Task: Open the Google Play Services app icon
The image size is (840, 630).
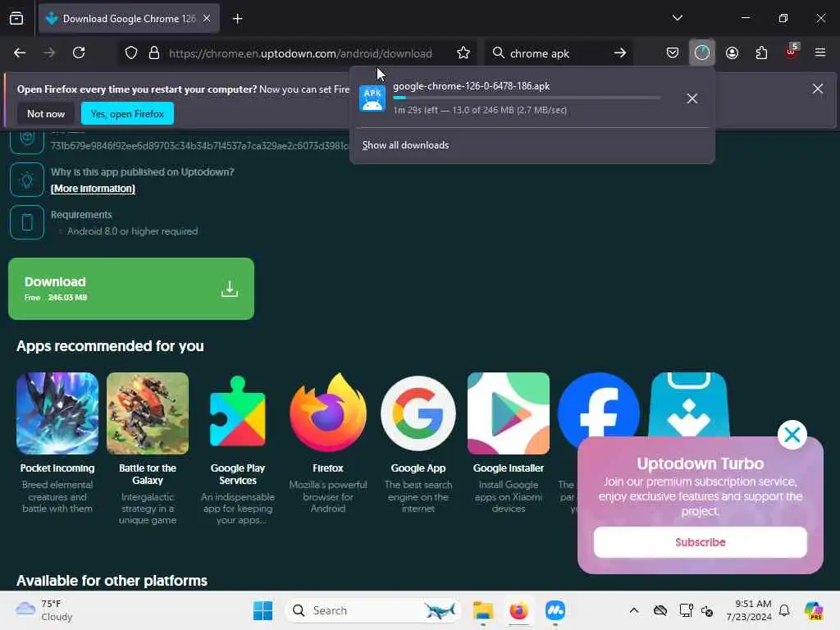Action: pos(238,413)
